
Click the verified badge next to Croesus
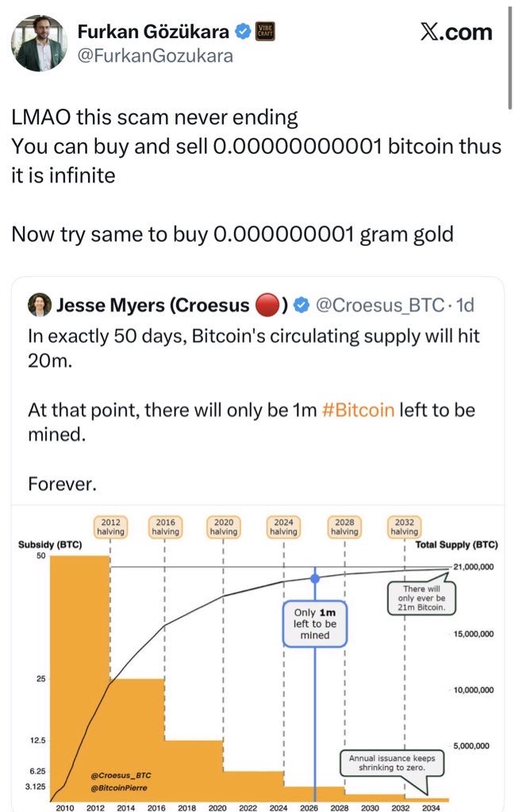[302, 304]
